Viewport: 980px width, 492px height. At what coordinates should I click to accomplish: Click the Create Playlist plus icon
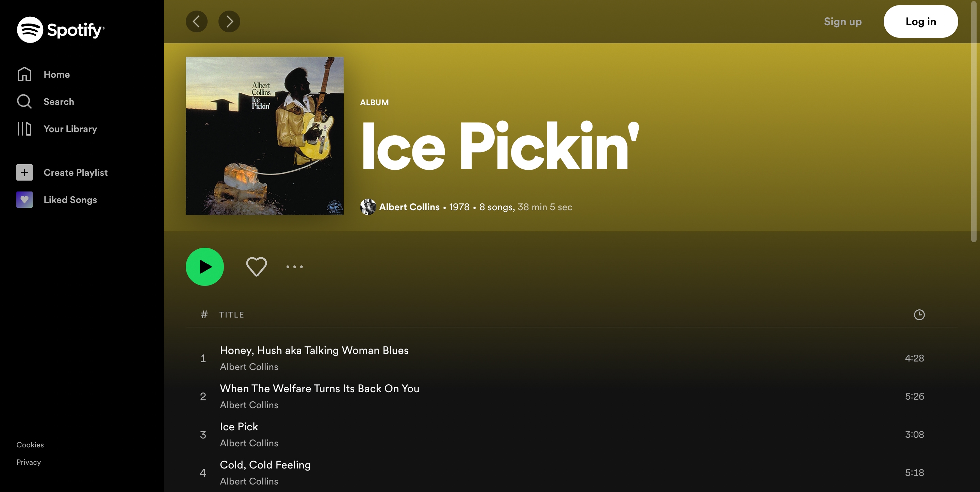(24, 172)
